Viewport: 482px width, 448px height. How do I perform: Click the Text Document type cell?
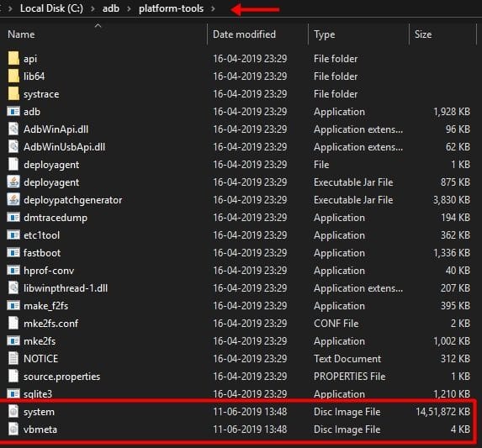pyautogui.click(x=347, y=358)
